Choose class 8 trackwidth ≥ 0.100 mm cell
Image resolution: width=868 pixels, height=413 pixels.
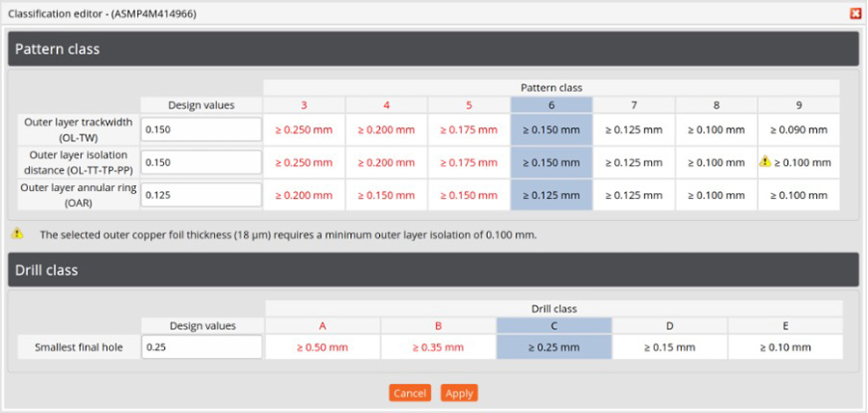[x=716, y=129]
